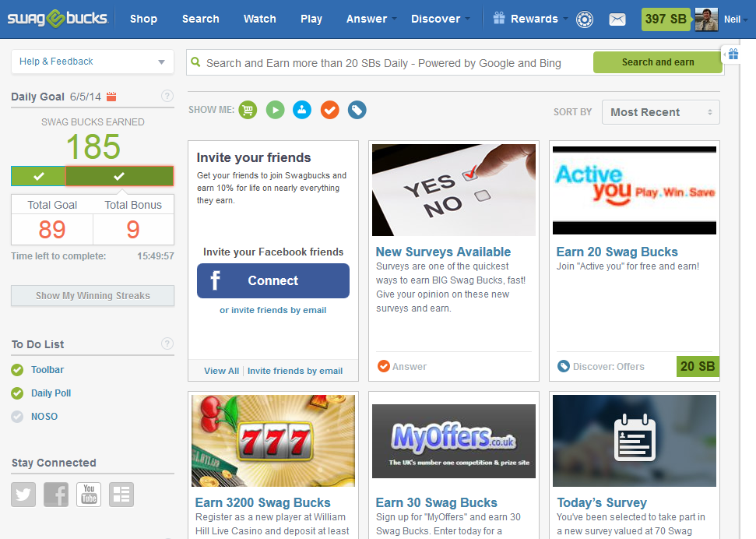Click the orange Answer category icon on survey card
Image resolution: width=756 pixels, height=539 pixels.
click(384, 366)
